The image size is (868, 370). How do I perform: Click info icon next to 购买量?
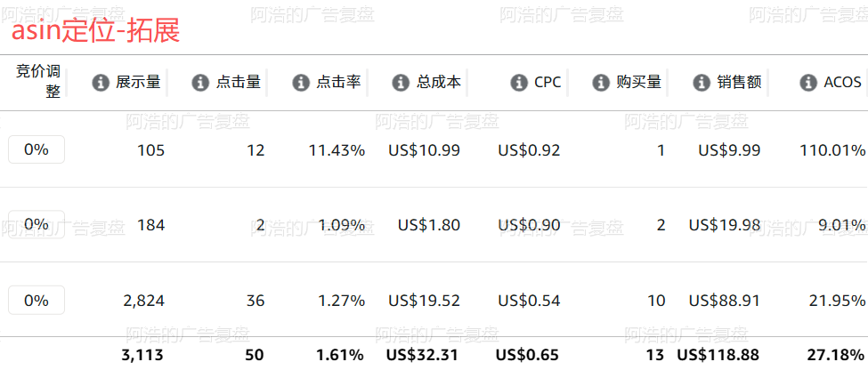click(x=601, y=83)
